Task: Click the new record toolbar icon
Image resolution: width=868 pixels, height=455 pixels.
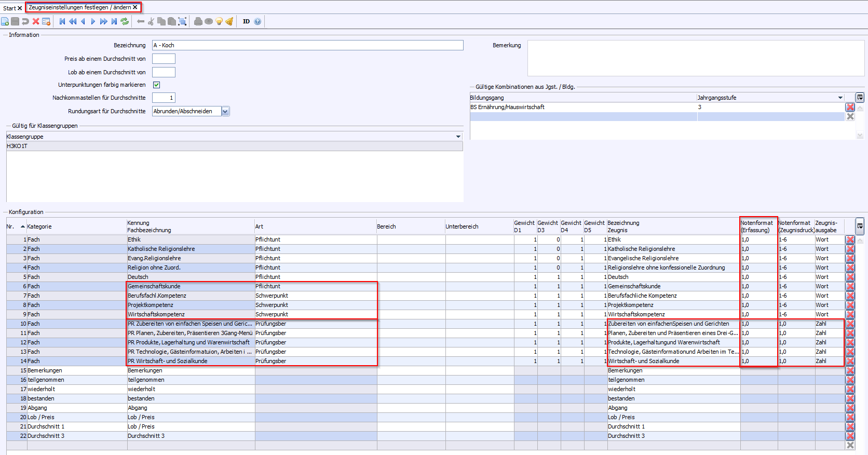Action: [5, 21]
